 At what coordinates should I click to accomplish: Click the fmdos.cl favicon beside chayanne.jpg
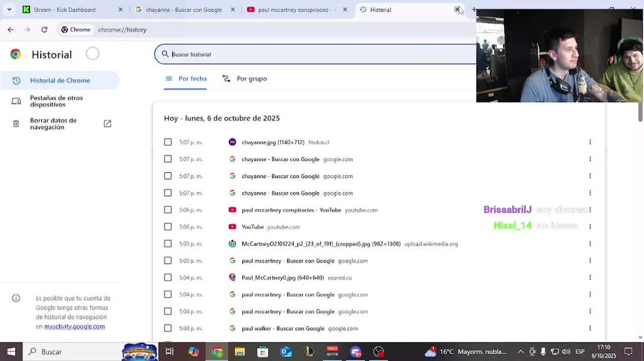coord(232,142)
